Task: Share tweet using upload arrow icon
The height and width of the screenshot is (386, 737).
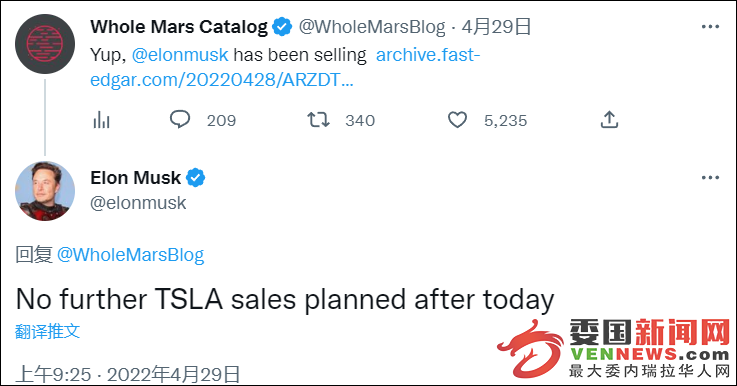Action: 609,119
